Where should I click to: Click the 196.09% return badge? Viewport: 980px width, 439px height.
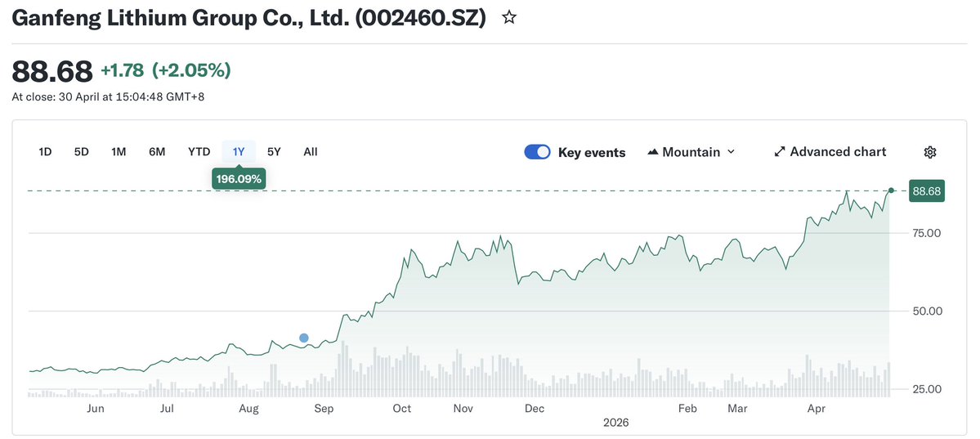click(x=240, y=180)
